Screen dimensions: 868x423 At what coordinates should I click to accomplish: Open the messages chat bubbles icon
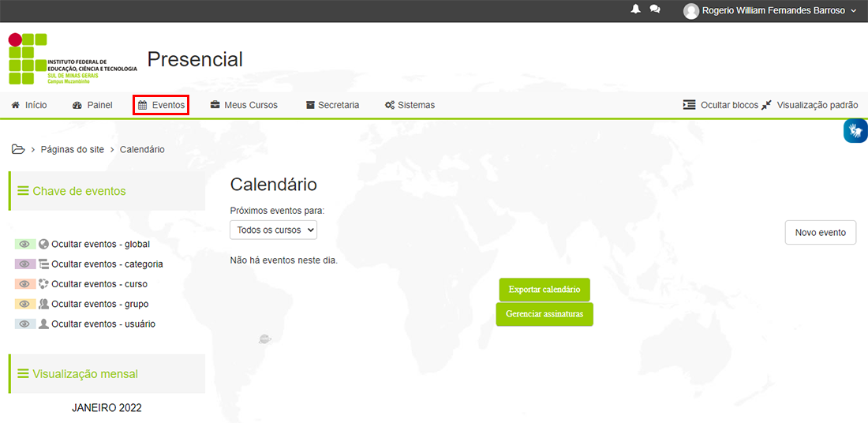(x=655, y=9)
